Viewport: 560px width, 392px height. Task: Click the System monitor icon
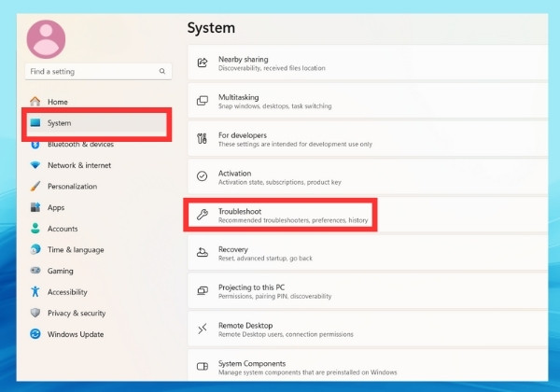pos(35,123)
